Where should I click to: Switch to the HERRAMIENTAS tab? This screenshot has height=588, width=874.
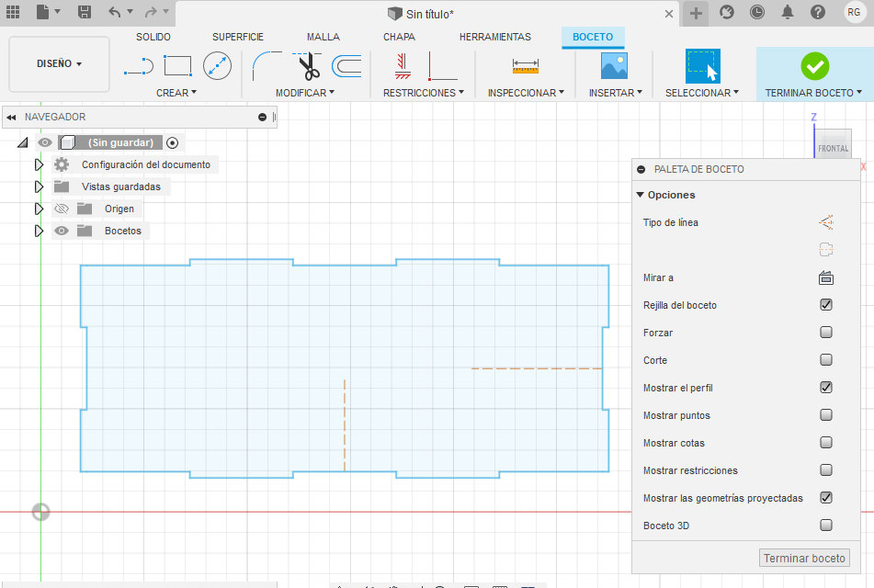(495, 37)
